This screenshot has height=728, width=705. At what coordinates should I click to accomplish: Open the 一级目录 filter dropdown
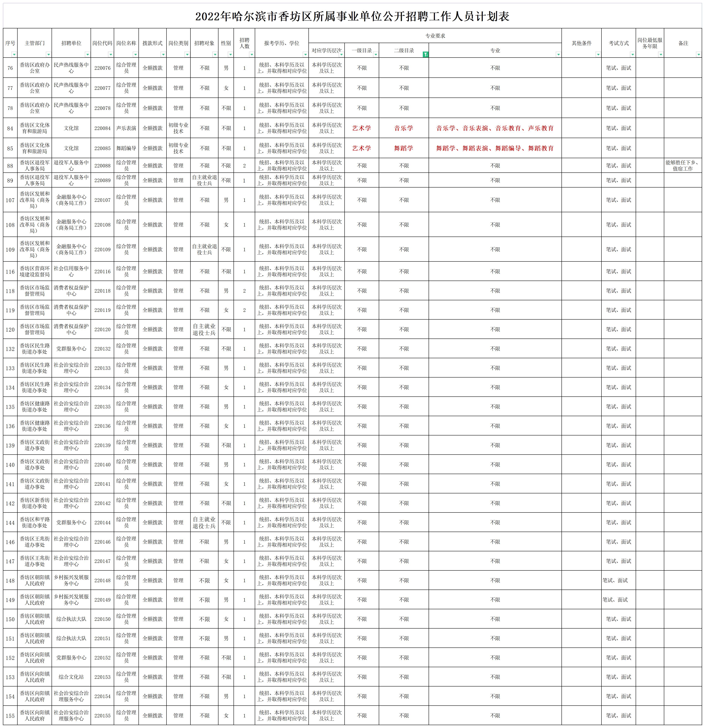point(375,55)
